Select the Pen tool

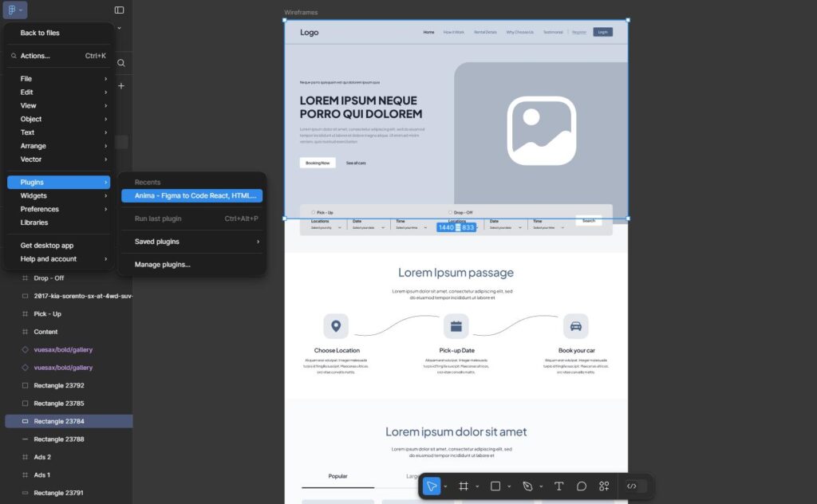(527, 486)
